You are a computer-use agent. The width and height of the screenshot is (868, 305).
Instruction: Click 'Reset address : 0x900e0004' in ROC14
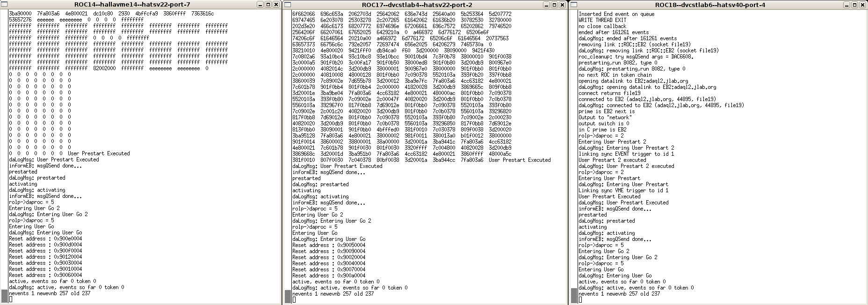click(45, 239)
